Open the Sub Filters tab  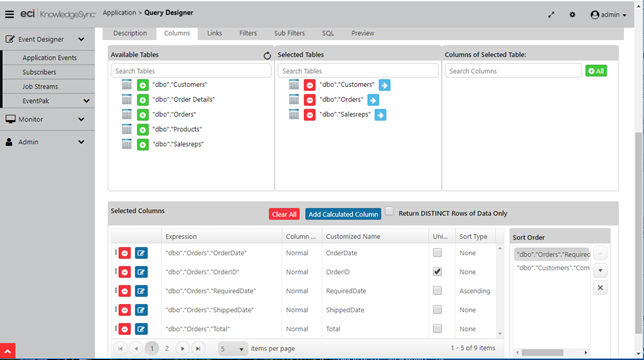pyautogui.click(x=289, y=33)
